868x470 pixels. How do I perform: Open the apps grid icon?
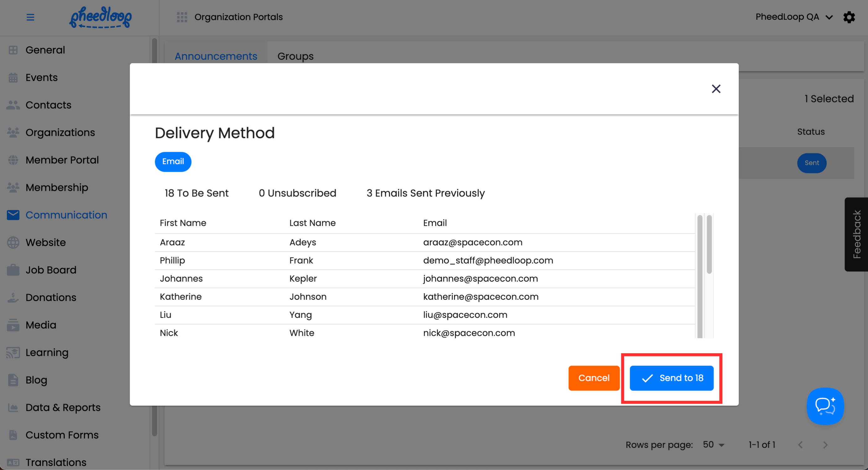(x=182, y=17)
